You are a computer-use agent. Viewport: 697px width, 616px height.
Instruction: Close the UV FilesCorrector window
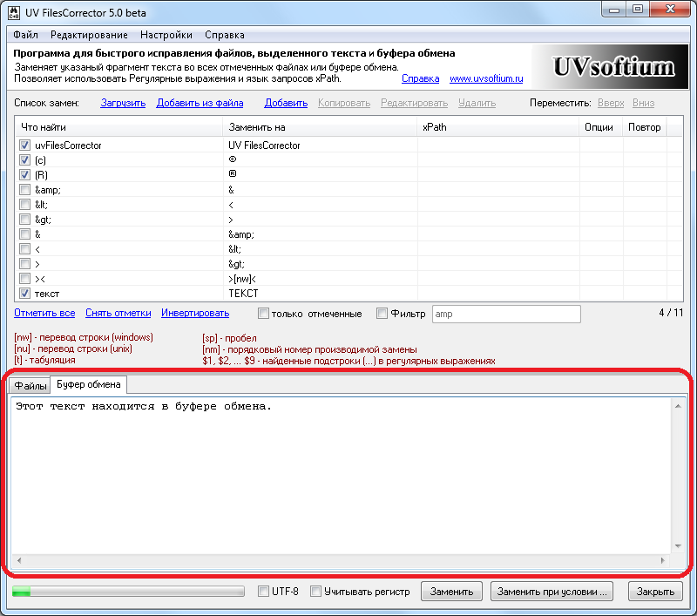pyautogui.click(x=670, y=10)
